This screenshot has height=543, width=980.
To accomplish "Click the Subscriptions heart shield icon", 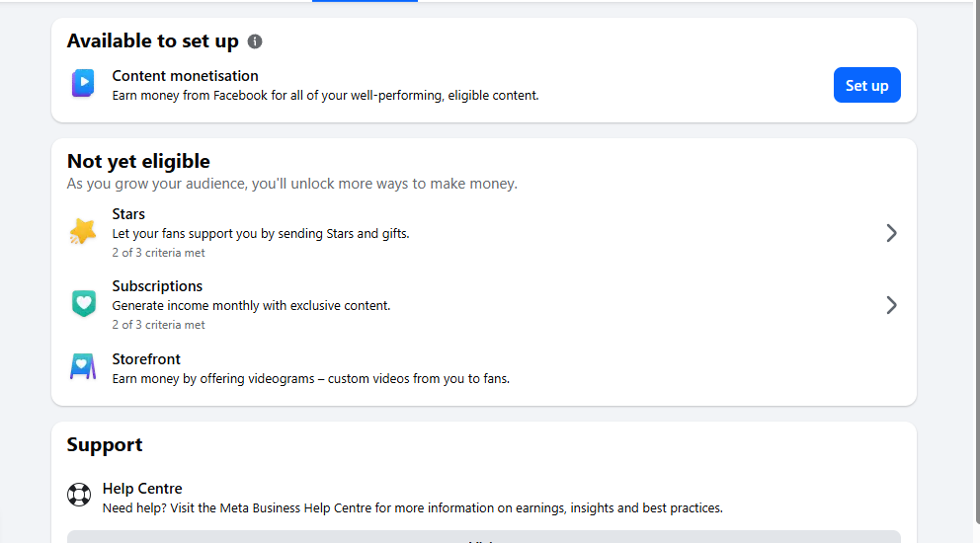I will (x=83, y=304).
